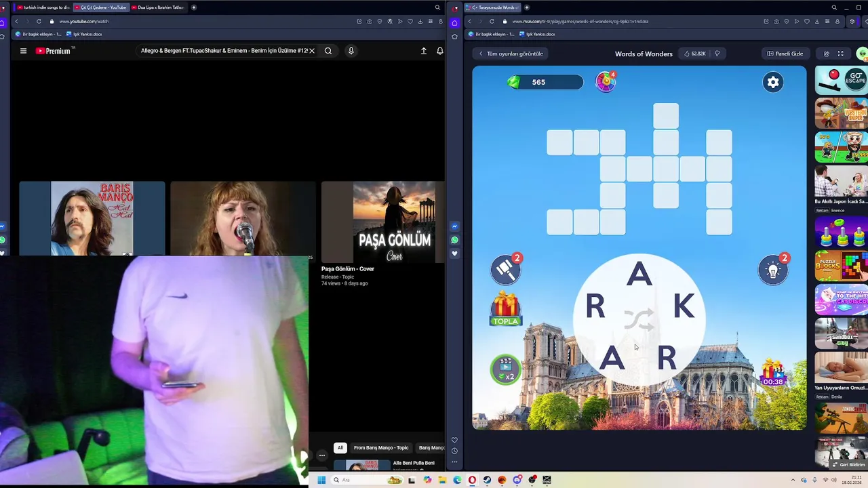Like the game with 62.82K thumbs up
This screenshot has width=868, height=488.
pyautogui.click(x=695, y=54)
